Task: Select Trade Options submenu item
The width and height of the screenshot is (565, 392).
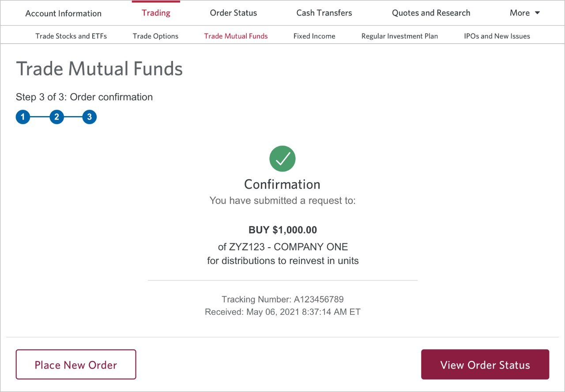Action: (155, 36)
